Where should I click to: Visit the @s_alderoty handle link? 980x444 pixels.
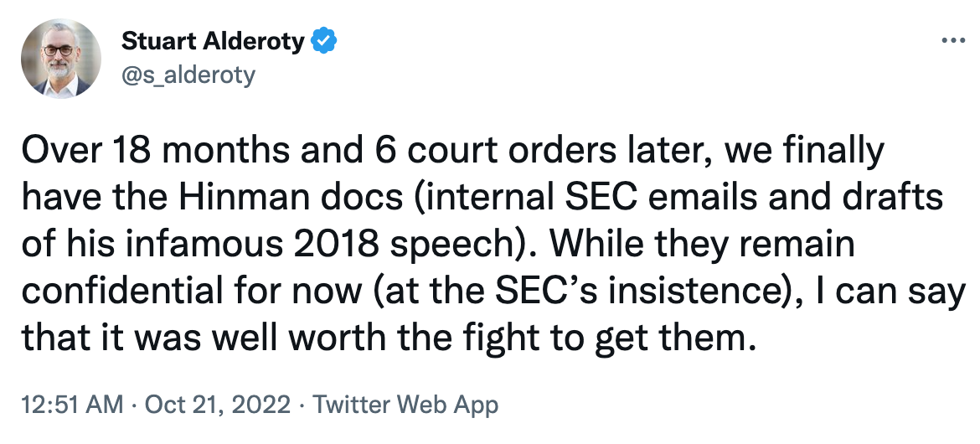point(188,75)
